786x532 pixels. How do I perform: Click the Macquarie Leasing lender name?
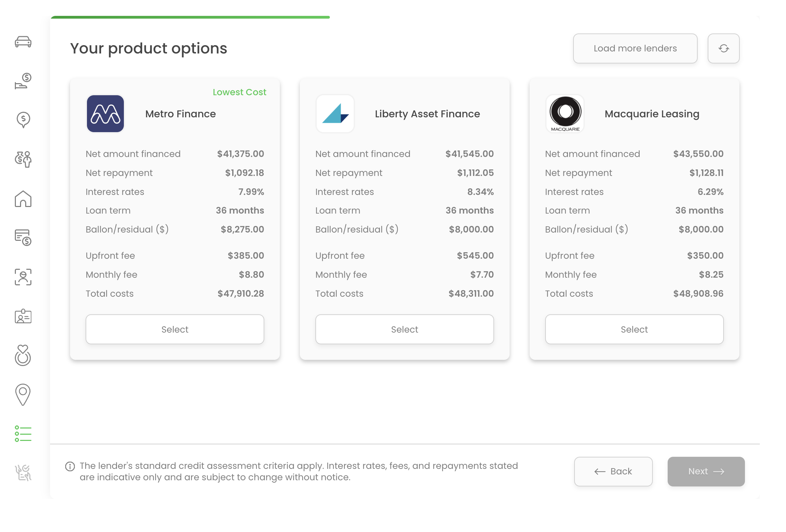[652, 114]
